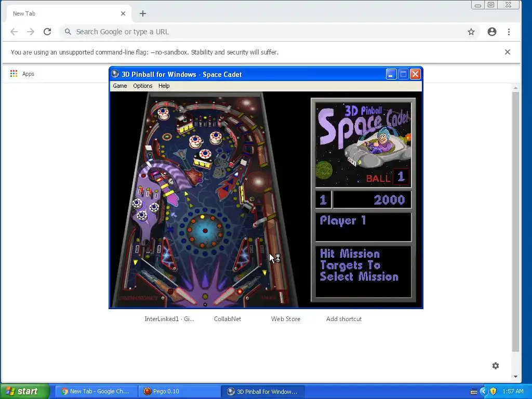
Task: Dismiss the no-sandbox warning bar
Action: pos(508,52)
